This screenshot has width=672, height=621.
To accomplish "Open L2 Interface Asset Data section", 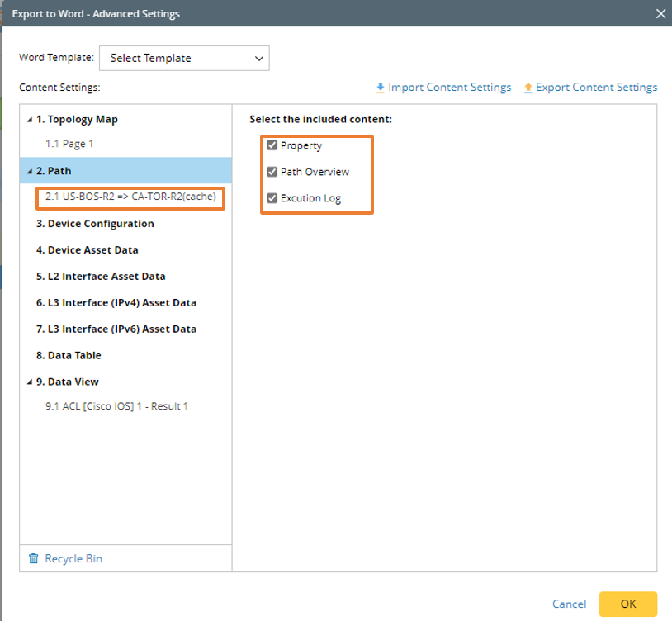I will click(101, 277).
